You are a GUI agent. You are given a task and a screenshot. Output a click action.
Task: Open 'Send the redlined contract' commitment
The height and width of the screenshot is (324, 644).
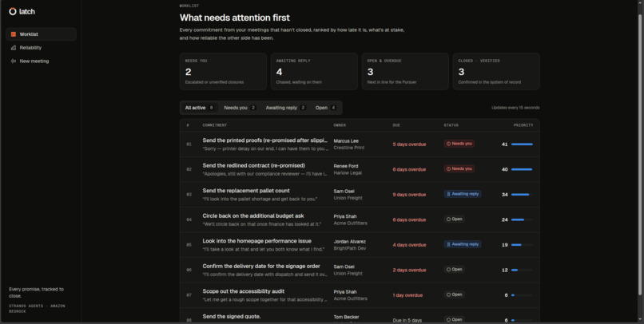tap(253, 166)
